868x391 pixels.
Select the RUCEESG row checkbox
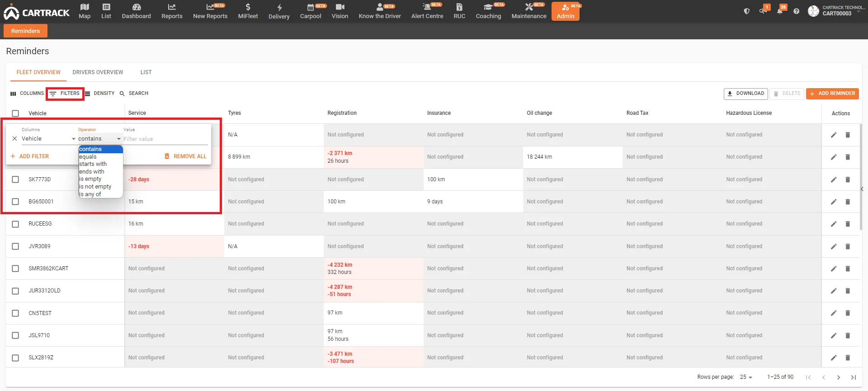(x=15, y=224)
